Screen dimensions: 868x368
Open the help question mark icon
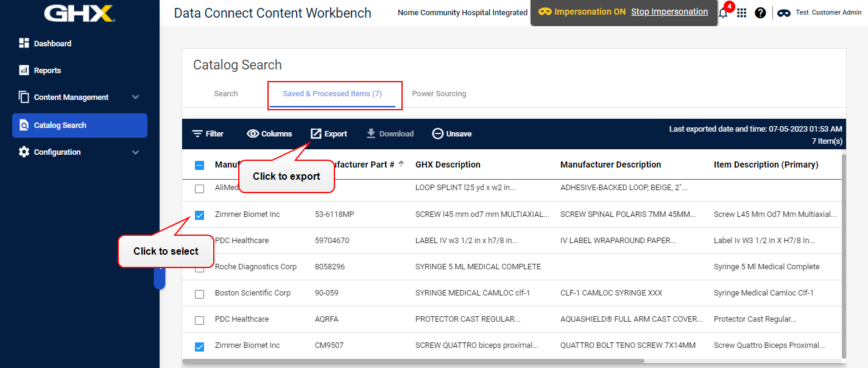click(x=760, y=13)
